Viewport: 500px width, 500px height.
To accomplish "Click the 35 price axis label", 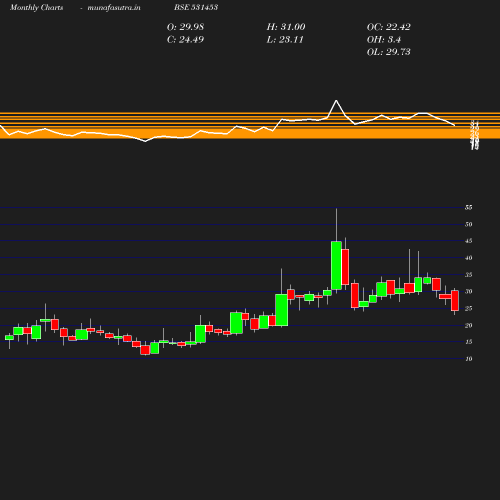I will (x=469, y=275).
